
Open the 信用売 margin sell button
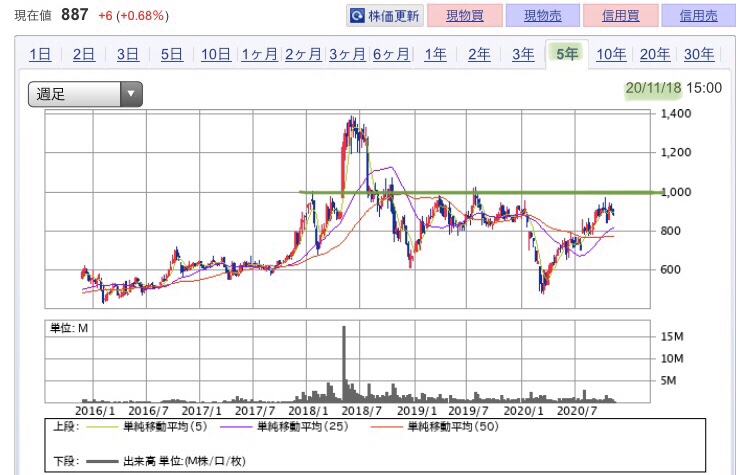point(698,16)
